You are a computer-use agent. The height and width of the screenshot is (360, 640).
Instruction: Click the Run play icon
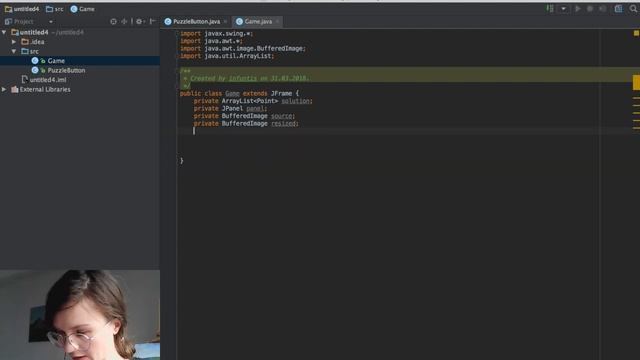pyautogui.click(x=578, y=9)
